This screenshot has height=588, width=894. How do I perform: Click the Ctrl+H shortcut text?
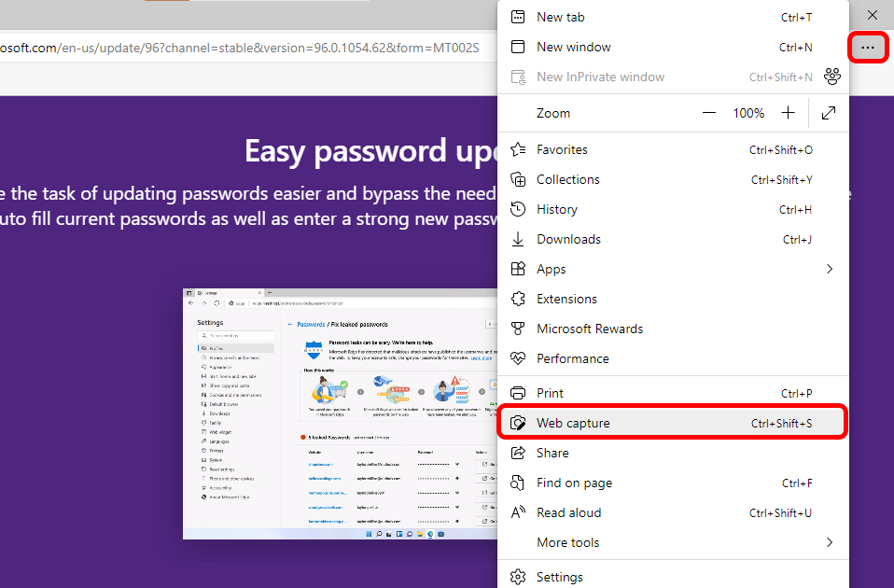[x=795, y=209]
